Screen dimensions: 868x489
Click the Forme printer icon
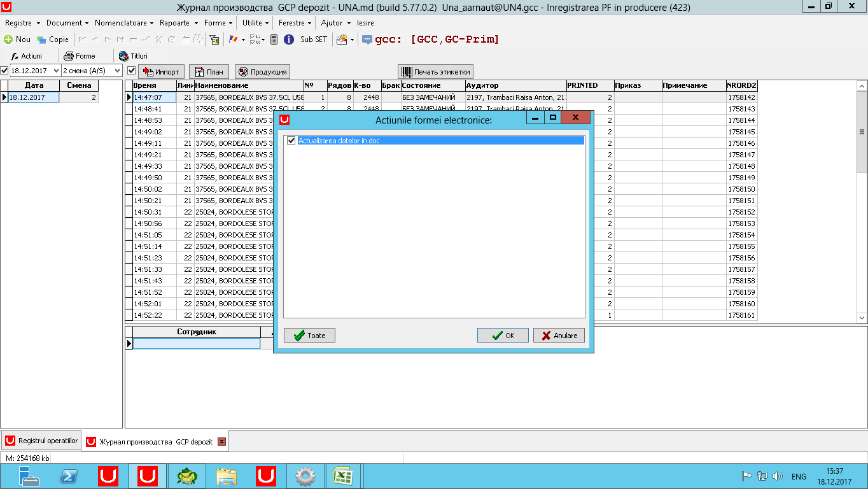pos(69,56)
